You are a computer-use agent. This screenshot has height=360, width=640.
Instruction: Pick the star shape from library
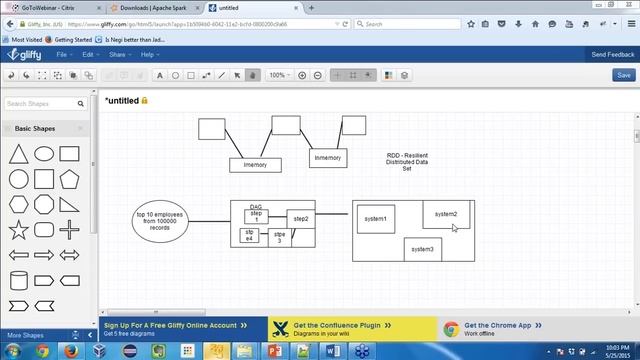click(18, 229)
